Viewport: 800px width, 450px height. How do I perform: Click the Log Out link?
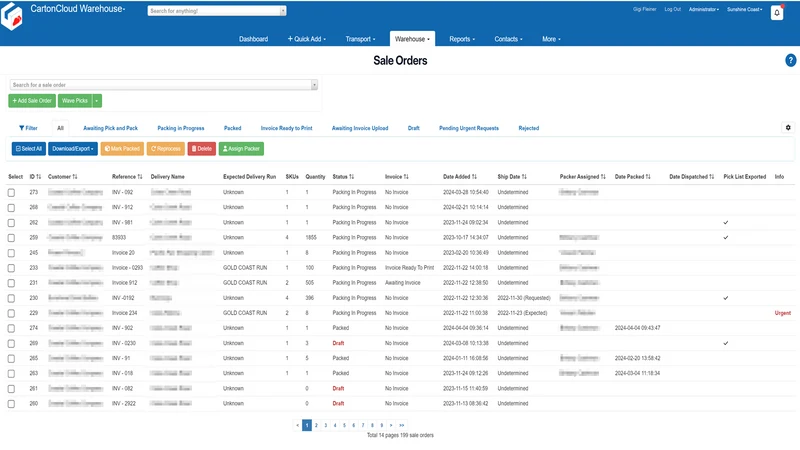coord(672,9)
